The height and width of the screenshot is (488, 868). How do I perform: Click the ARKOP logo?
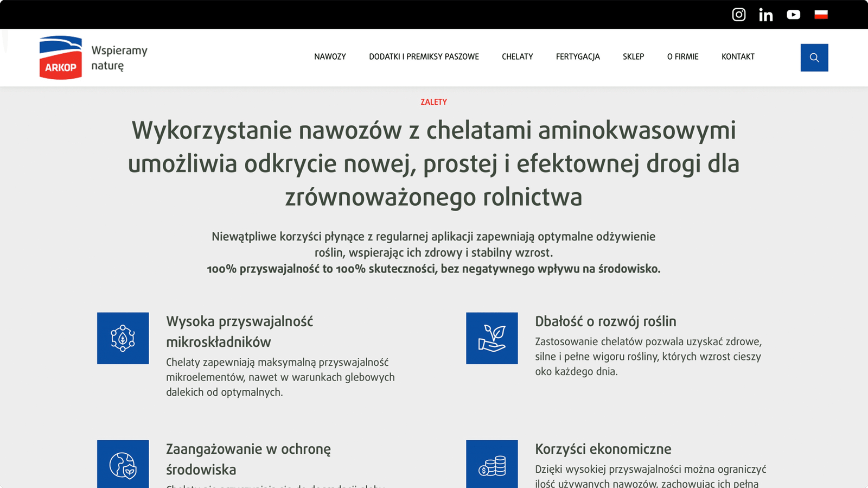coord(61,58)
